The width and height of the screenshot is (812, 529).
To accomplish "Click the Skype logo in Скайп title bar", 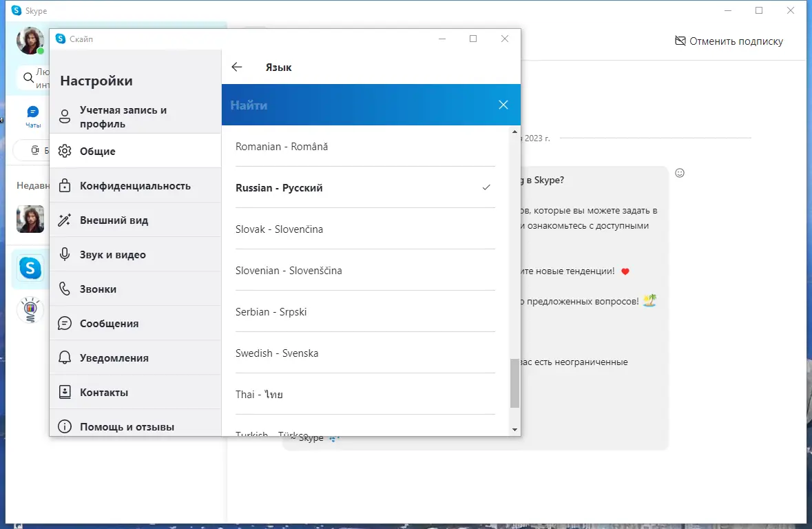I will coord(61,39).
